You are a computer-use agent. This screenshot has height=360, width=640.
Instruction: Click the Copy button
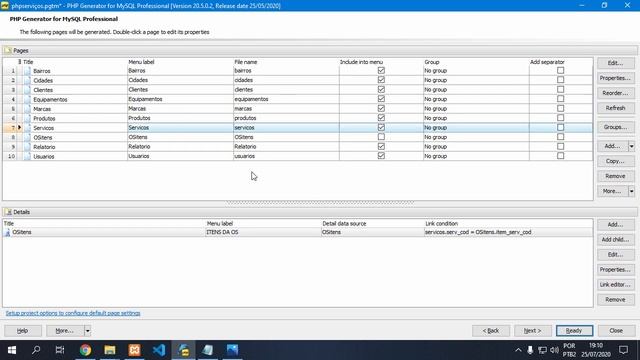pos(616,161)
